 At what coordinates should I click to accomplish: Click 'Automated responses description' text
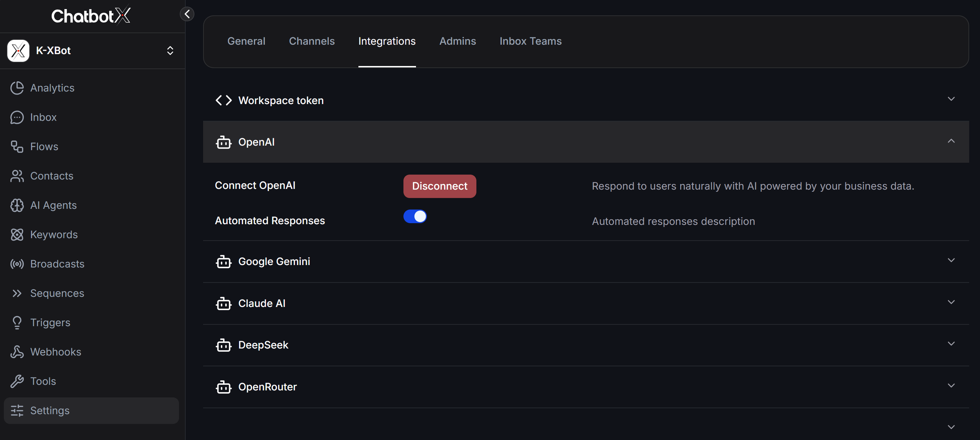pos(673,221)
